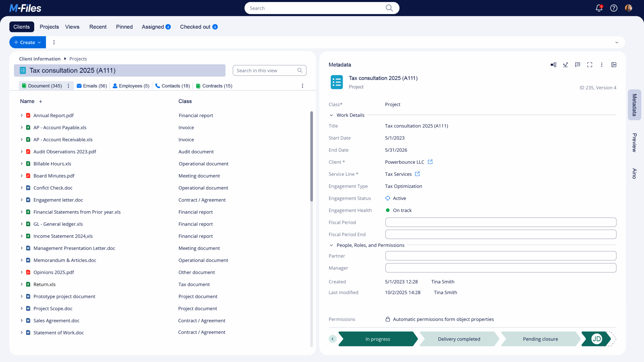Click the workflow state icon in Metadata header
This screenshot has height=362, width=644.
pyautogui.click(x=566, y=65)
